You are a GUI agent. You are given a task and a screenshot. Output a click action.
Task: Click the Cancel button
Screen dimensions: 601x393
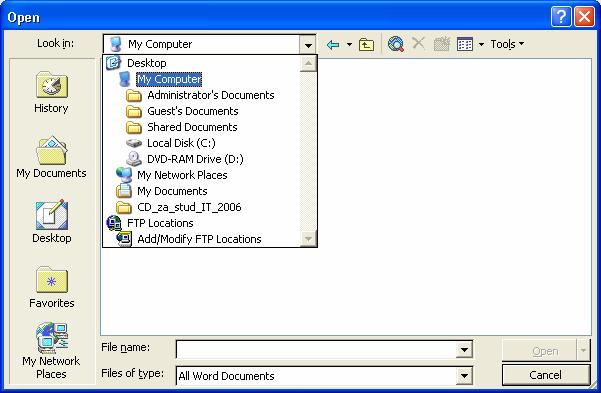click(x=546, y=375)
